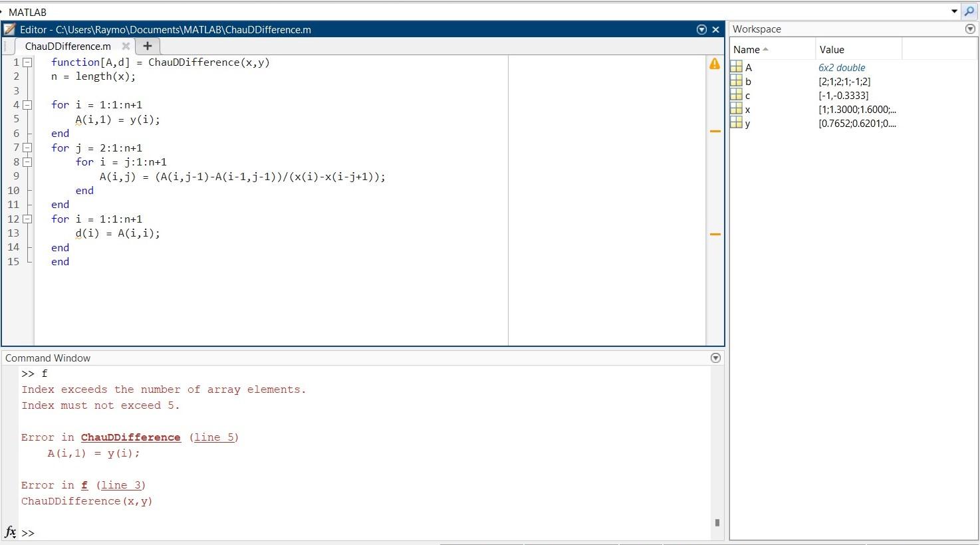Image resolution: width=980 pixels, height=545 pixels.
Task: Click the Command Window scrollbar thumb
Action: tap(717, 522)
